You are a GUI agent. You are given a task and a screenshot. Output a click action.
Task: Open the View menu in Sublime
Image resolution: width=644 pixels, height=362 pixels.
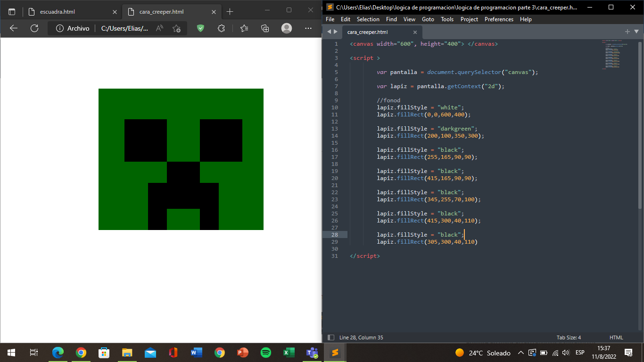coord(409,19)
